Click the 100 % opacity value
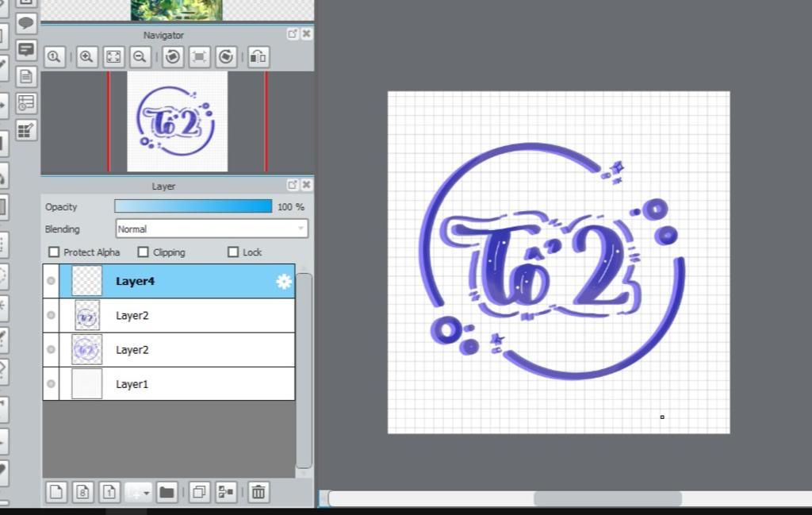Image resolution: width=812 pixels, height=515 pixels. tap(290, 207)
